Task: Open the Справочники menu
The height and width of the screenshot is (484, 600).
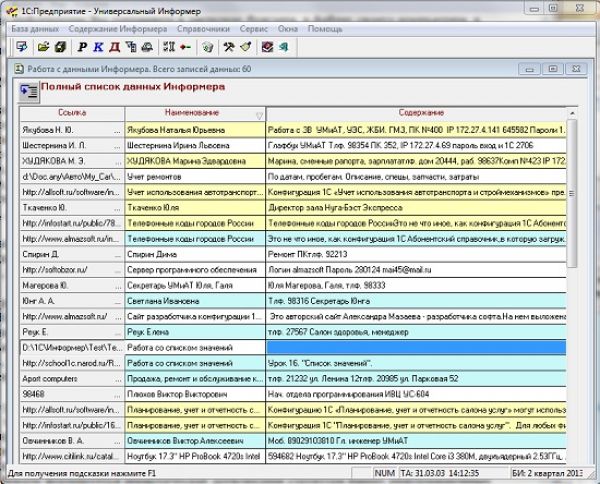Action: (204, 29)
